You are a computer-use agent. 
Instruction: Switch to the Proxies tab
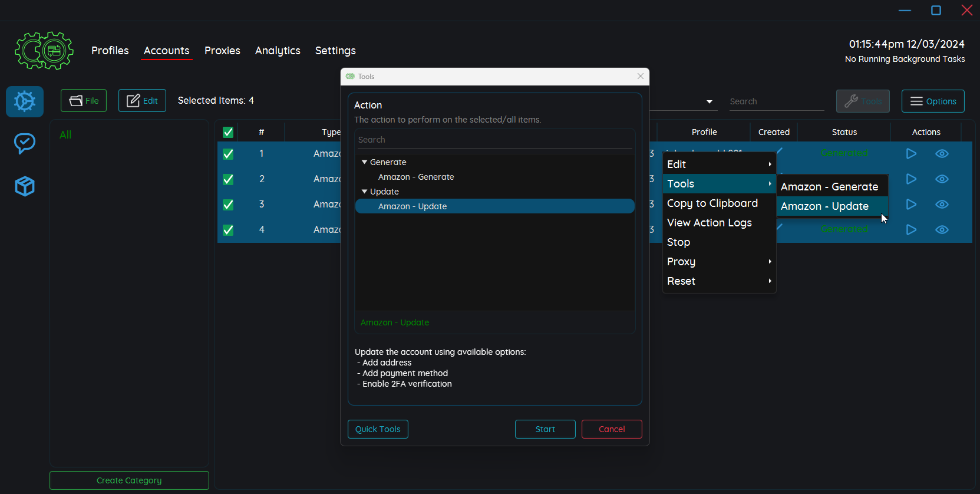(x=222, y=51)
